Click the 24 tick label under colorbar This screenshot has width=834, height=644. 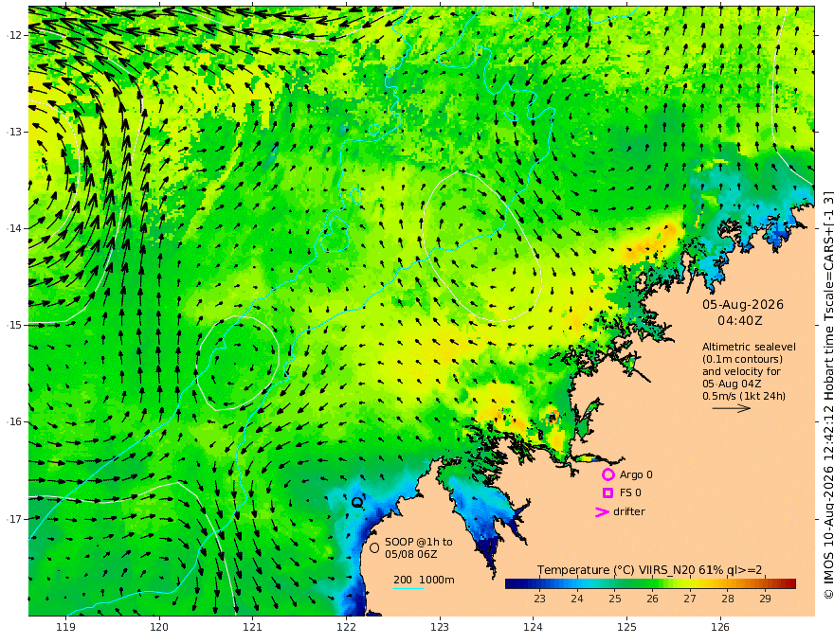click(577, 599)
